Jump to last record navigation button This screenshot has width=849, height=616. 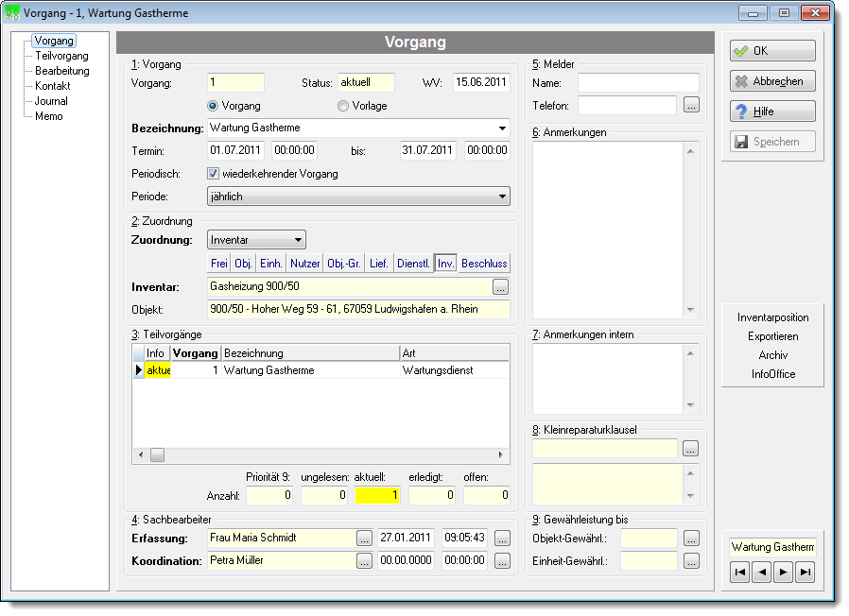(806, 573)
